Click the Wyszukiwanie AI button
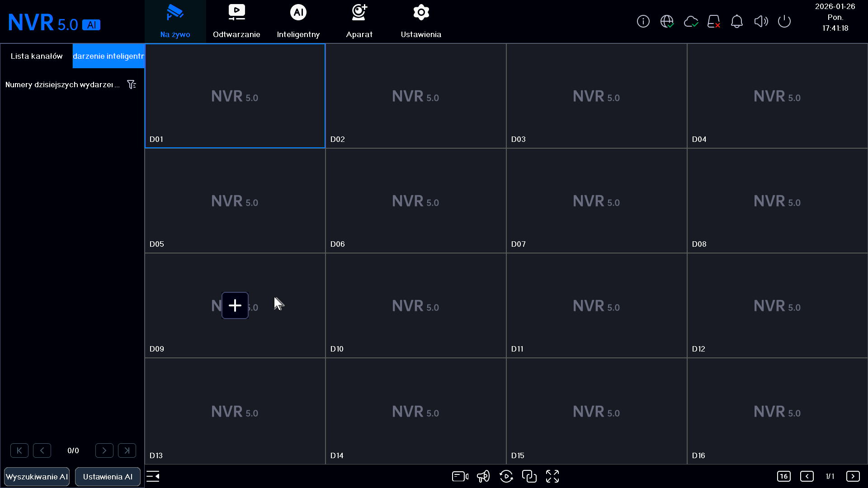 37,477
